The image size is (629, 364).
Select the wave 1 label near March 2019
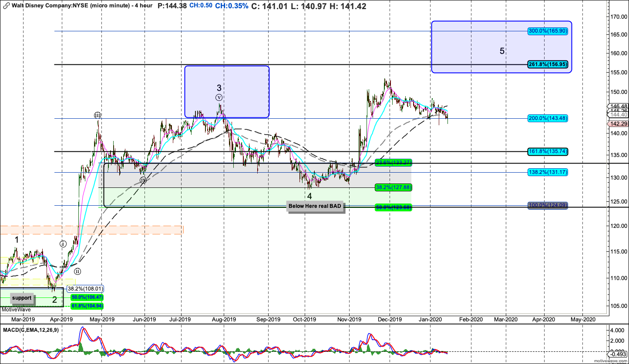[17, 240]
